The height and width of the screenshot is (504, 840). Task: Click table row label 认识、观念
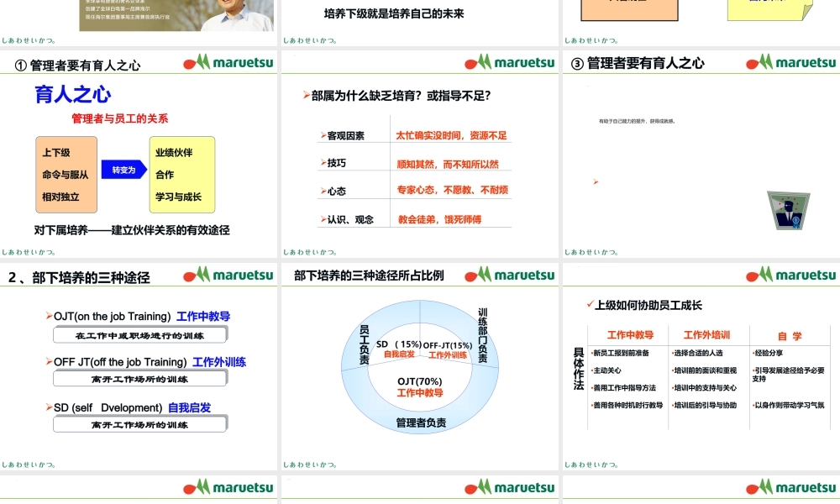(x=350, y=219)
